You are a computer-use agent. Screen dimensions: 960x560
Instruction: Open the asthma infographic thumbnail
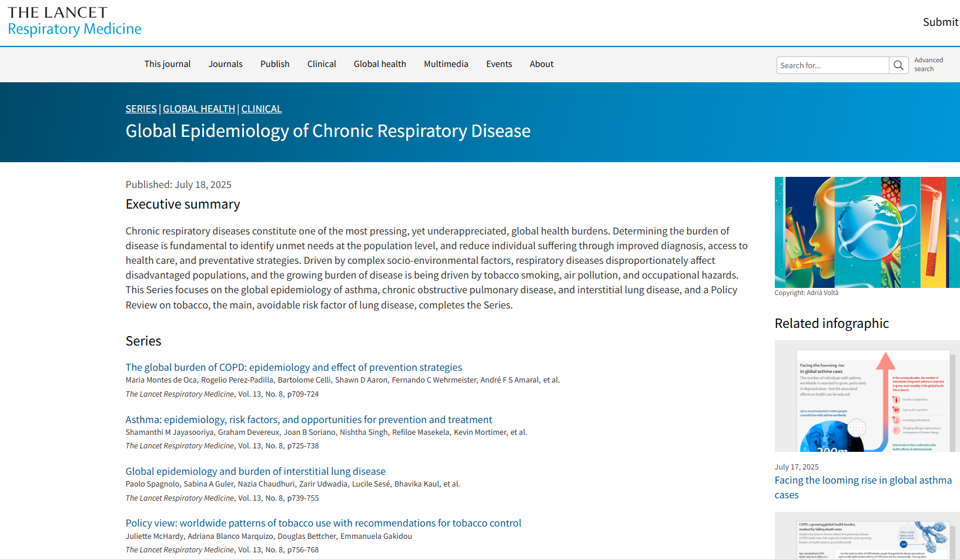click(x=867, y=396)
